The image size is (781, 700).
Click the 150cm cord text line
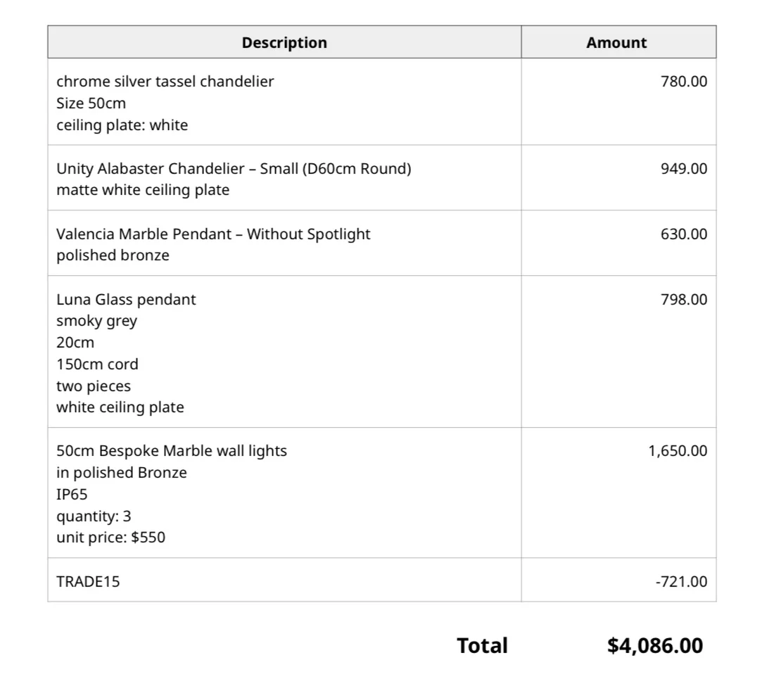tap(97, 364)
